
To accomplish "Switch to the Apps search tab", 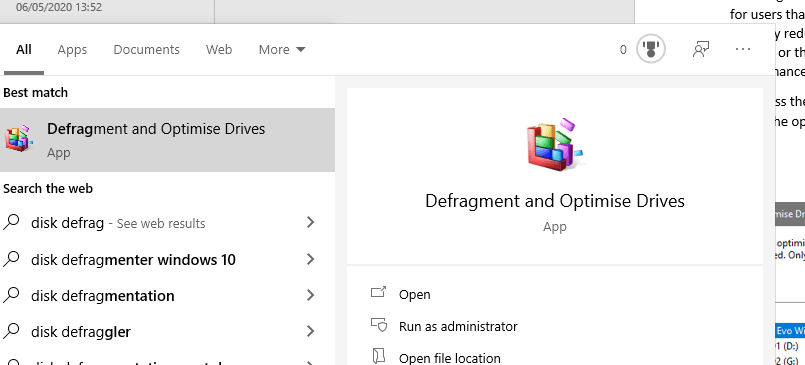I will (72, 50).
